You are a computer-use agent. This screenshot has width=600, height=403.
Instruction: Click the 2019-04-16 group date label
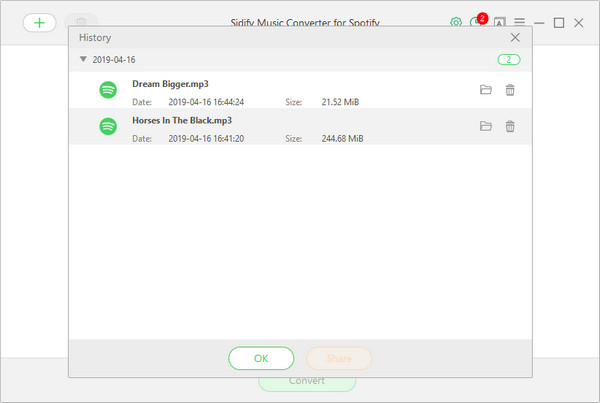114,60
